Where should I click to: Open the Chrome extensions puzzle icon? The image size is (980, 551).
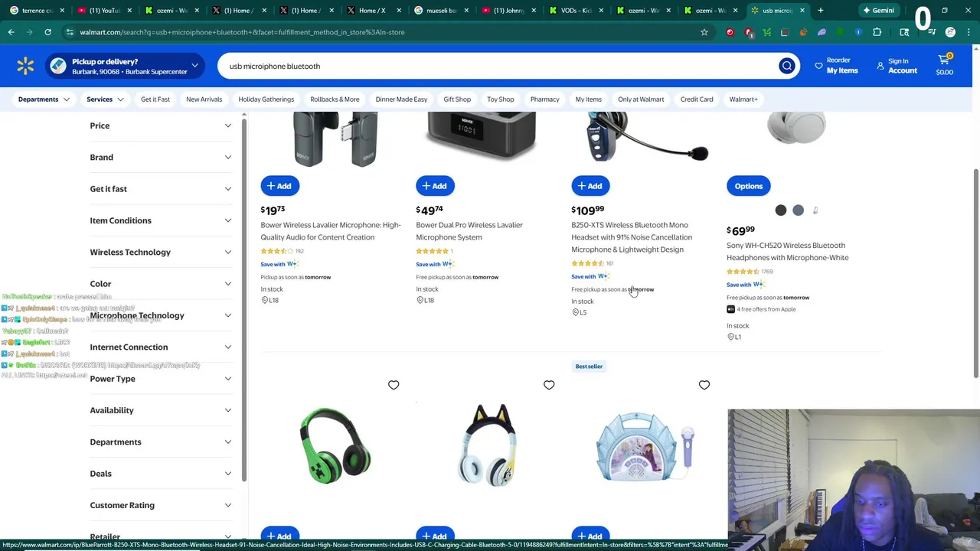pyautogui.click(x=877, y=32)
